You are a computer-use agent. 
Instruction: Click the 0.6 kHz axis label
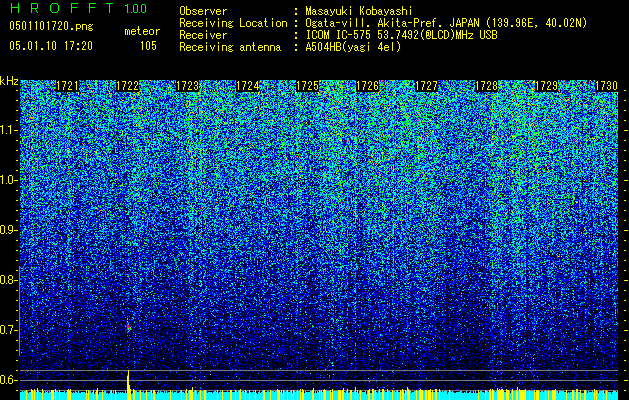[x=8, y=380]
